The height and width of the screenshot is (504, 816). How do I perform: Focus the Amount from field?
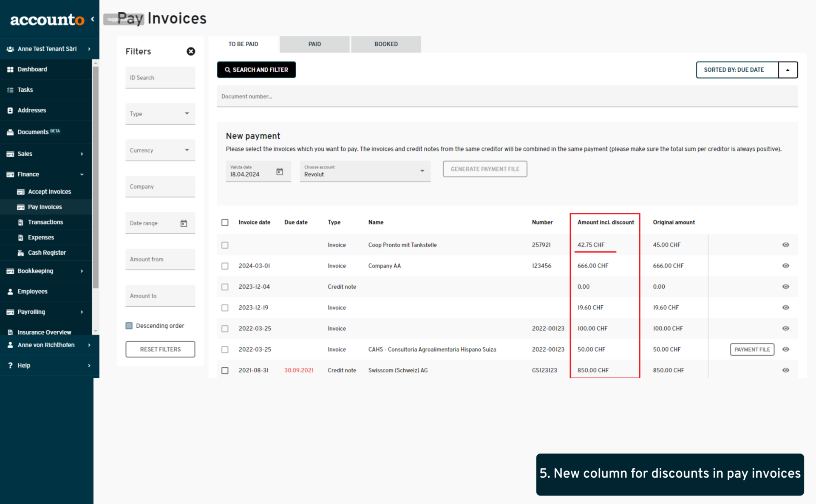[x=160, y=259]
